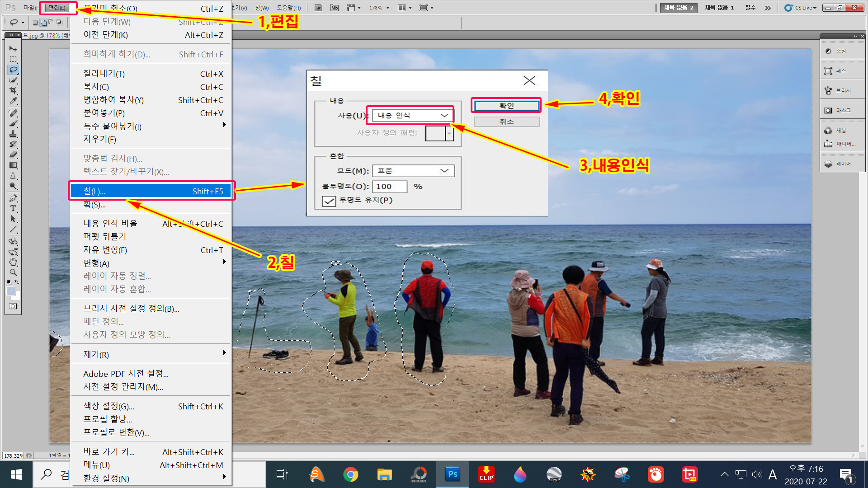The height and width of the screenshot is (488, 868).
Task: Choose 자유 변형(F) from the menu
Action: [x=105, y=250]
